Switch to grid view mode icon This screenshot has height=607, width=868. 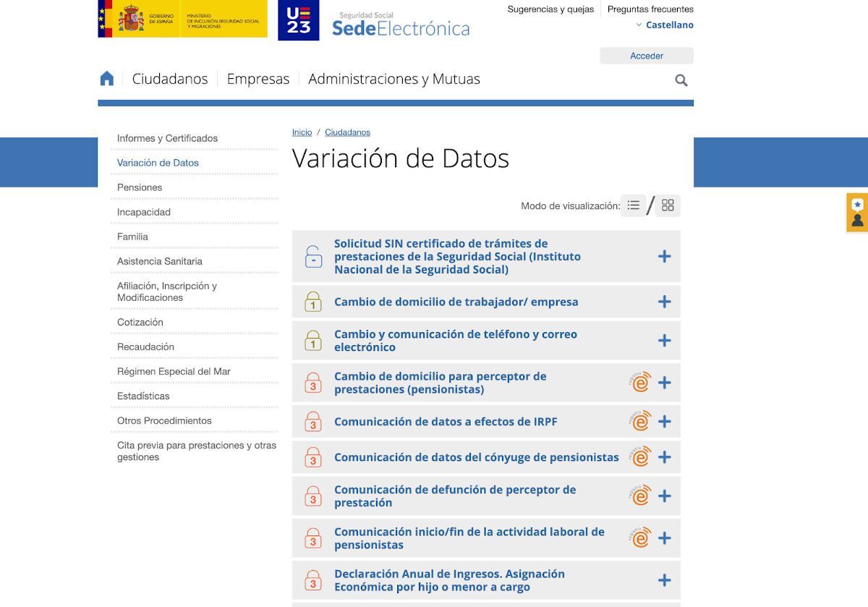[x=668, y=205]
